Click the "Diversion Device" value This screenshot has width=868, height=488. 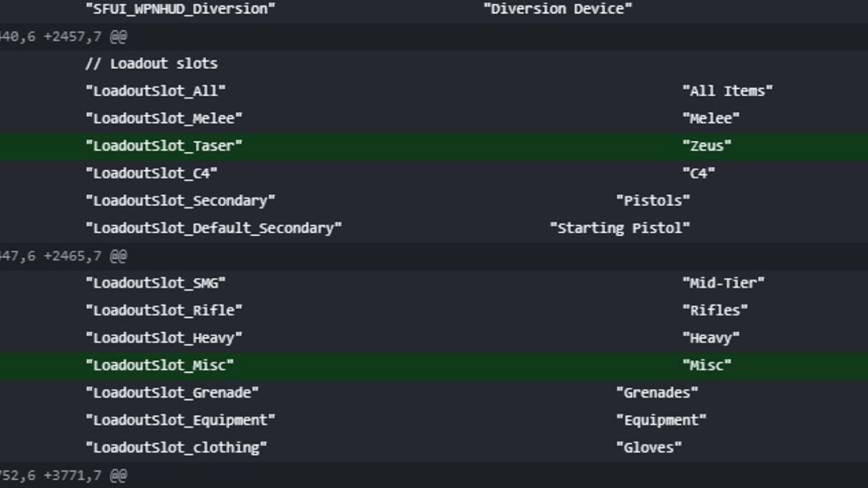(x=557, y=9)
